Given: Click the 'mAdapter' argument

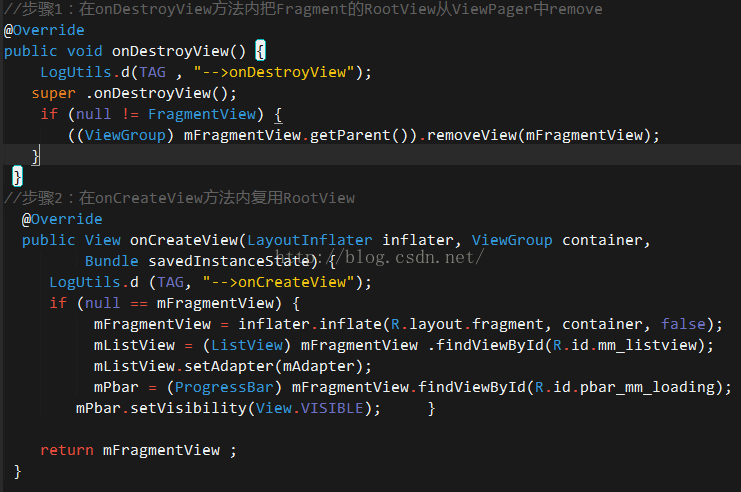Looking at the screenshot, I should click(319, 366).
